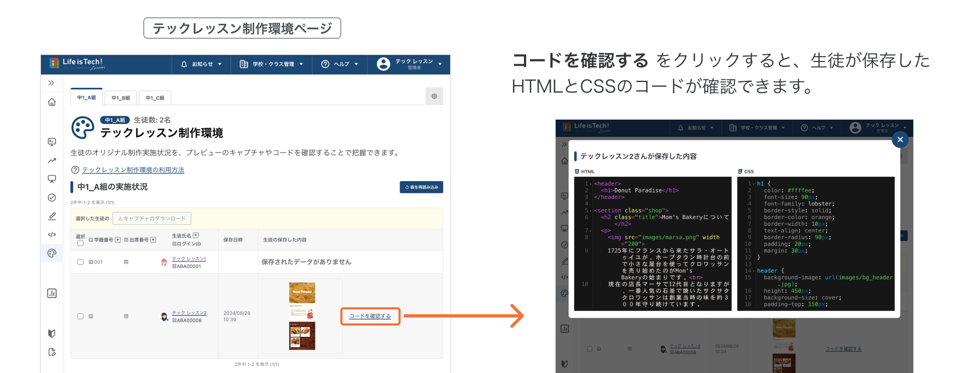This screenshot has height=373, width=980.
Task: Open the 生徒氏名 column filter dropdown
Action: point(196,236)
